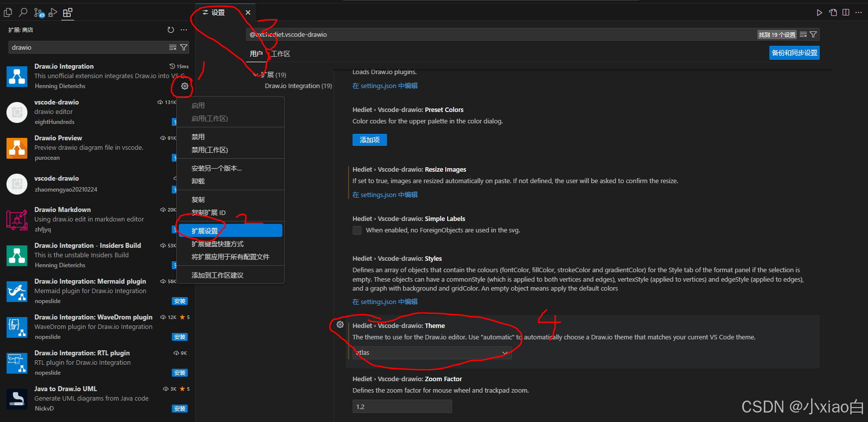
Task: Open the Explorer view in activity bar
Action: [x=8, y=12]
